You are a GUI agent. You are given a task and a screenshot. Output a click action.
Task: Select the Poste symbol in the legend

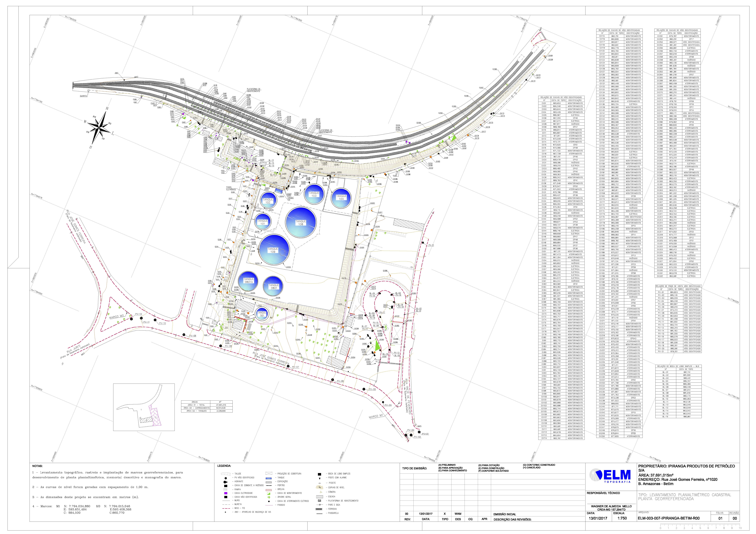(320, 483)
